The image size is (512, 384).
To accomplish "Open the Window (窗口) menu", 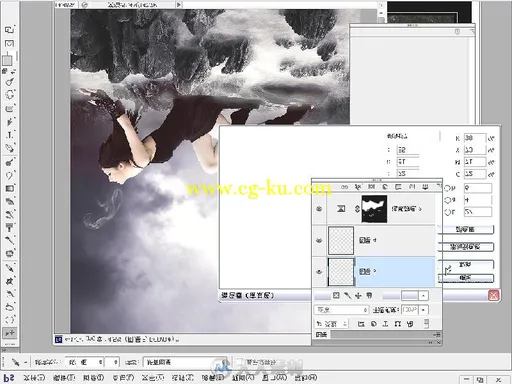I will 275,378.
